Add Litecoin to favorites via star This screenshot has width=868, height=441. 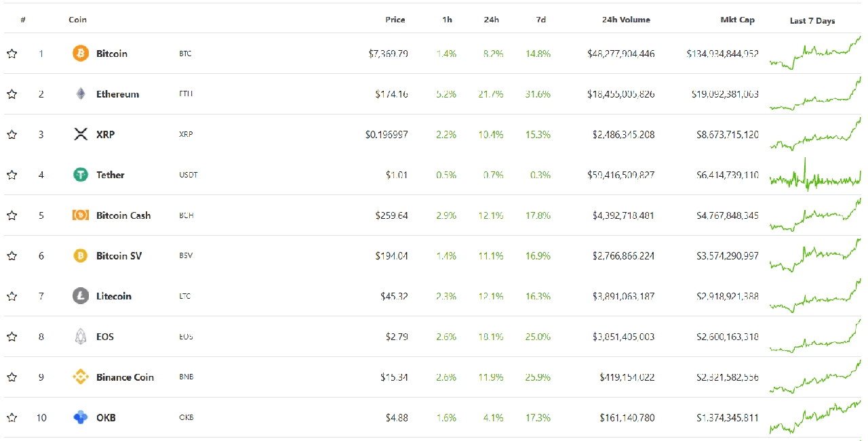(x=12, y=296)
